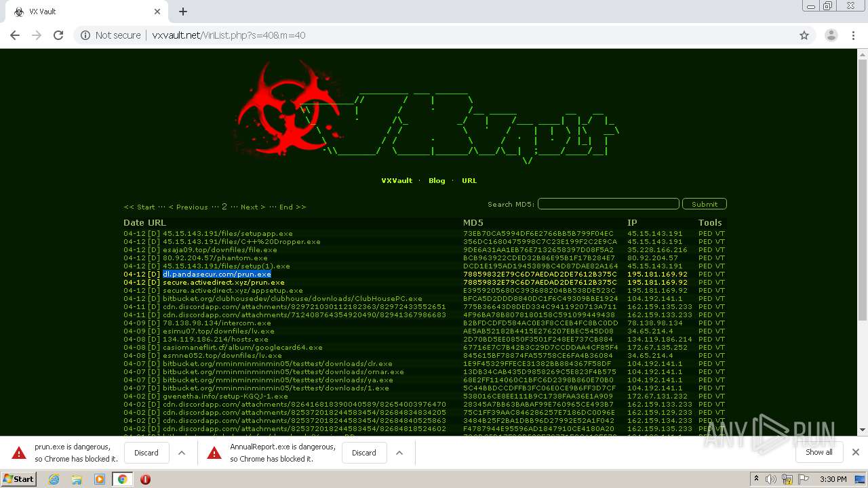Click the Tools column header

pyautogui.click(x=710, y=222)
